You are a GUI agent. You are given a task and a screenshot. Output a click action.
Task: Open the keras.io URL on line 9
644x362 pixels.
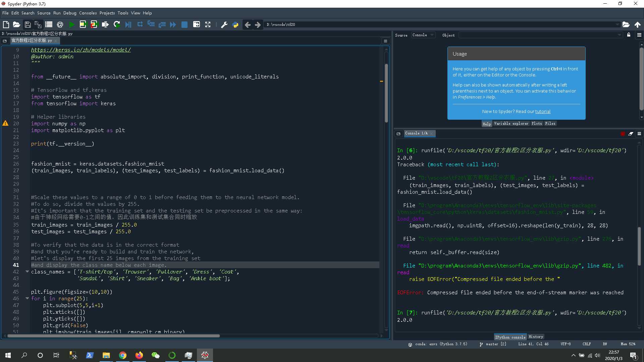(x=81, y=50)
